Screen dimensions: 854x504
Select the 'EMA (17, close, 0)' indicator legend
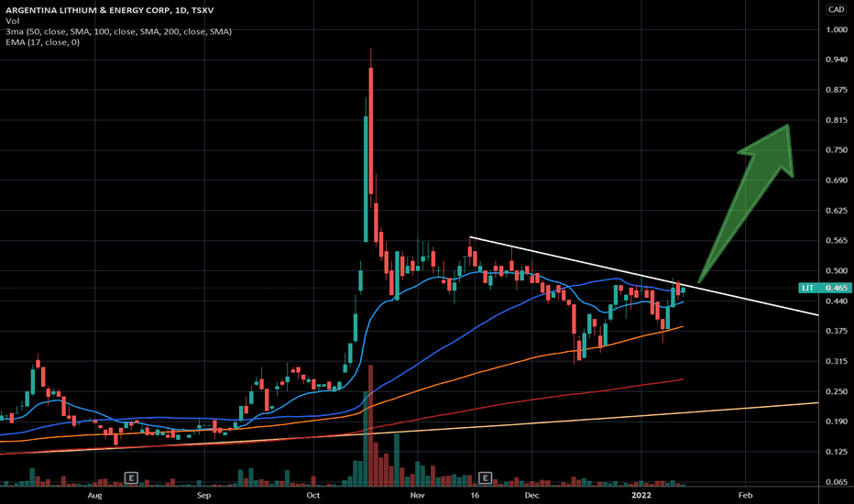(x=42, y=42)
